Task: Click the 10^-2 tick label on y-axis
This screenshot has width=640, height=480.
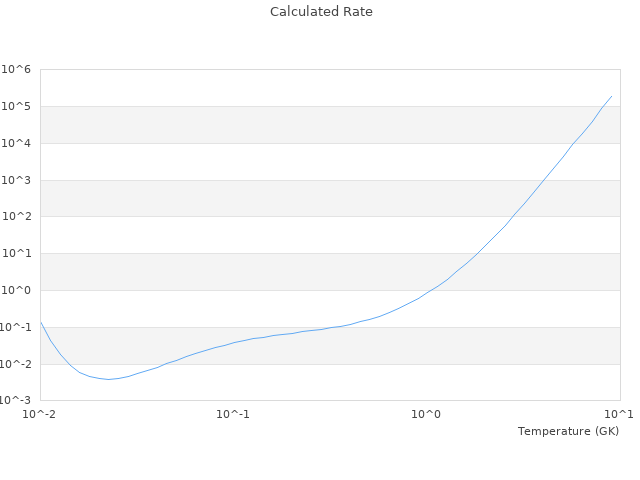Action: [x=15, y=364]
